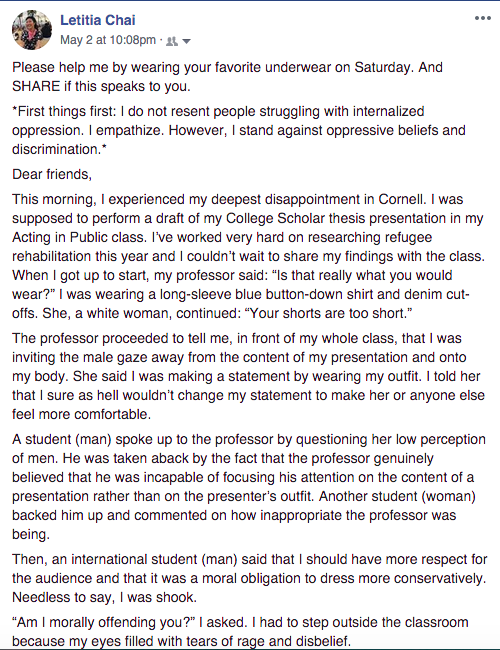Open the post options three-dot menu

pos(483,18)
